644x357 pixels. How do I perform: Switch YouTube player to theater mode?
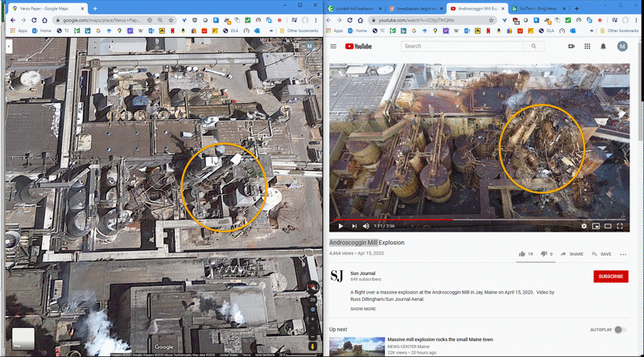tap(608, 226)
